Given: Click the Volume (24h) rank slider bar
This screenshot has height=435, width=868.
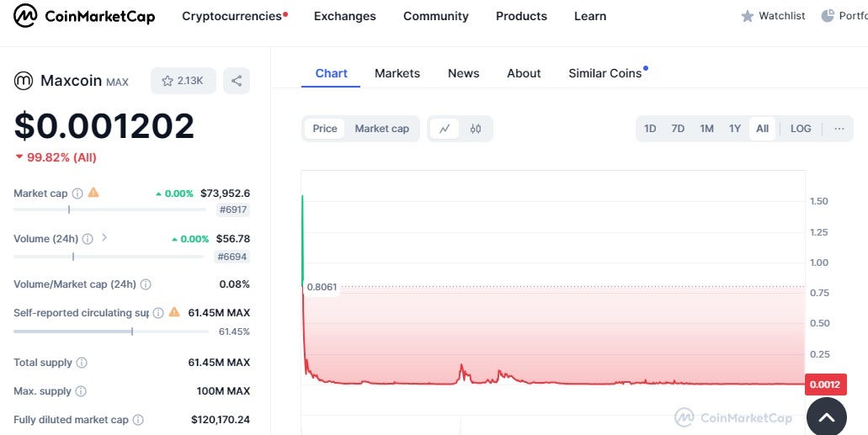Looking at the screenshot, I should [109, 257].
